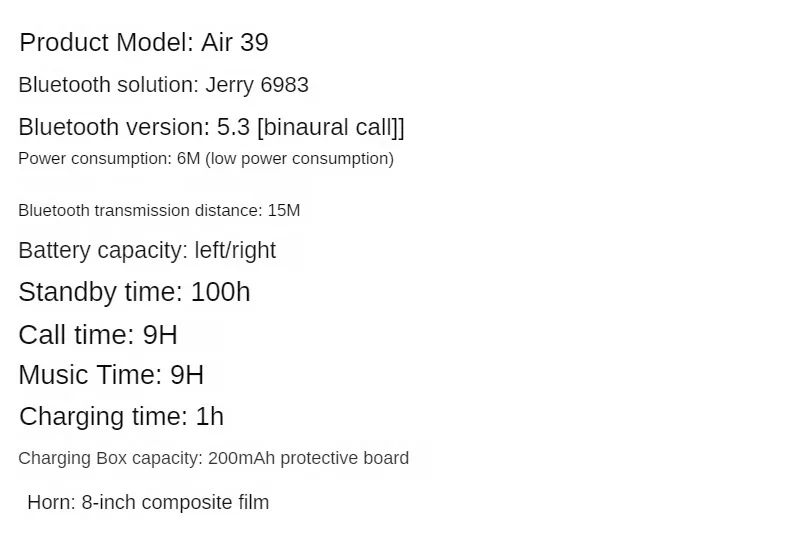790x540 pixels.
Task: Click the "200mAh protective board" phrase
Action: (x=308, y=458)
